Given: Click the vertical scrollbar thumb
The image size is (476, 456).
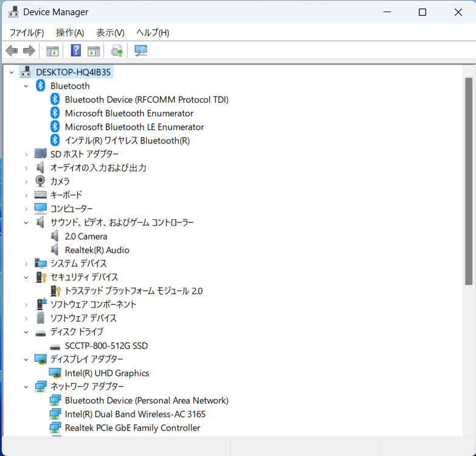Looking at the screenshot, I should pos(469,181).
